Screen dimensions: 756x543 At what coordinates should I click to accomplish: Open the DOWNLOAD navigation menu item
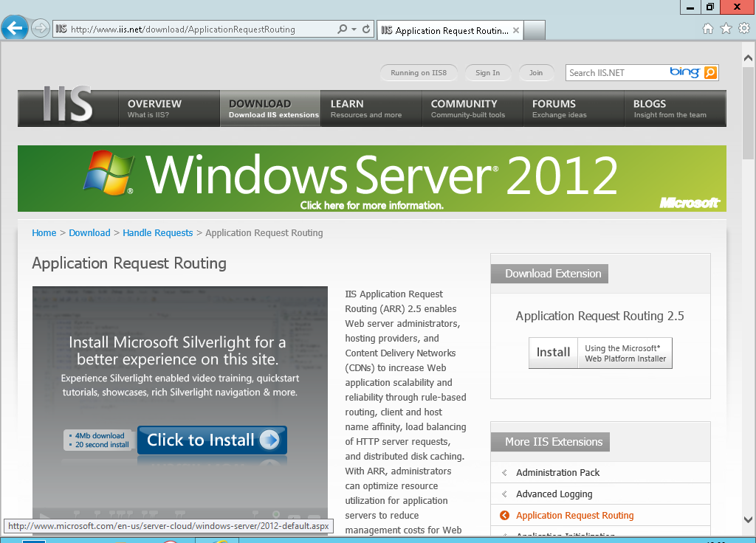pyautogui.click(x=270, y=108)
